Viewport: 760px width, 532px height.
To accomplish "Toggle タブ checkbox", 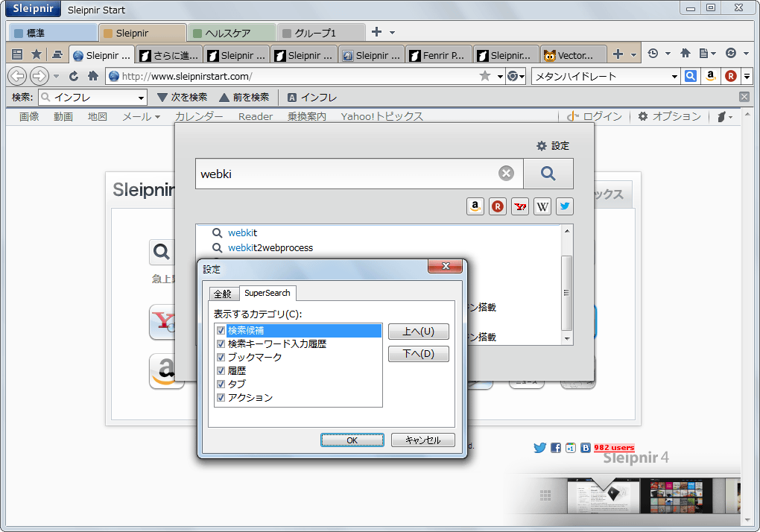I will point(221,384).
